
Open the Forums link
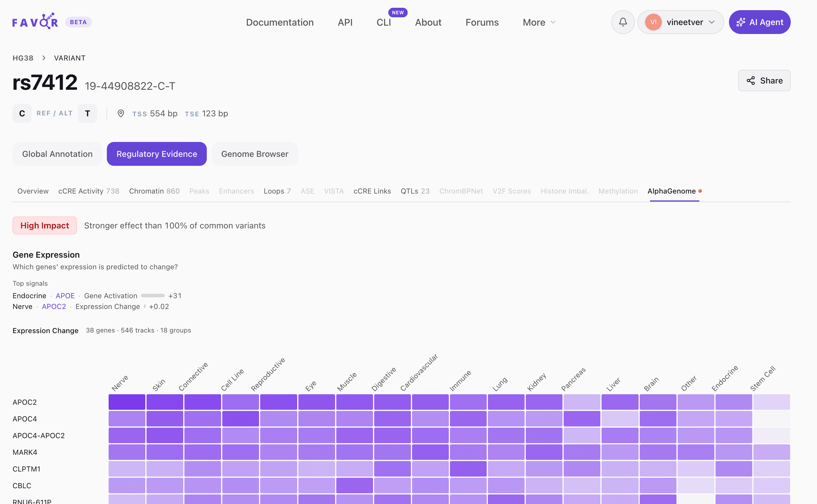click(482, 22)
